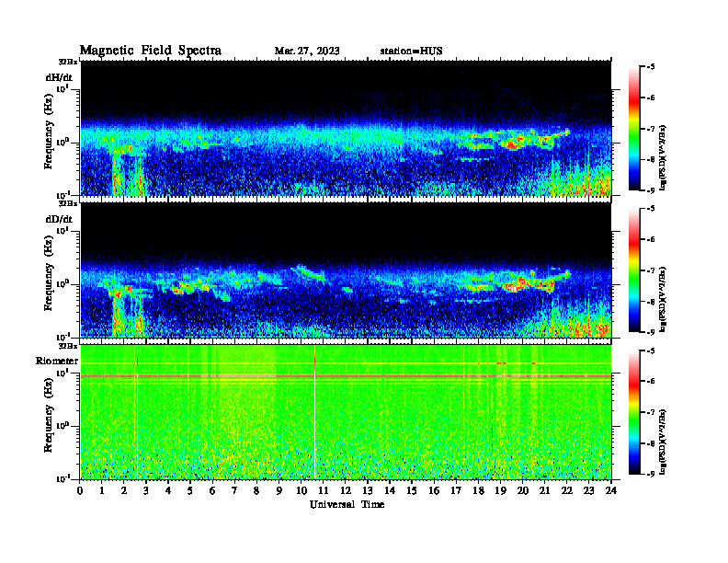The width and height of the screenshot is (728, 563).
Task: Open the dH/dt spectrogram plot
Action: coord(346,128)
